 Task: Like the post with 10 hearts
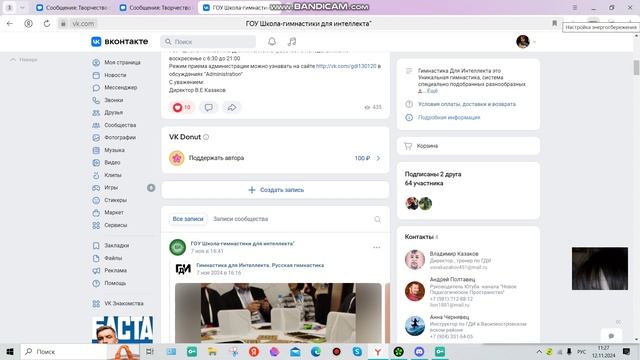pos(182,107)
